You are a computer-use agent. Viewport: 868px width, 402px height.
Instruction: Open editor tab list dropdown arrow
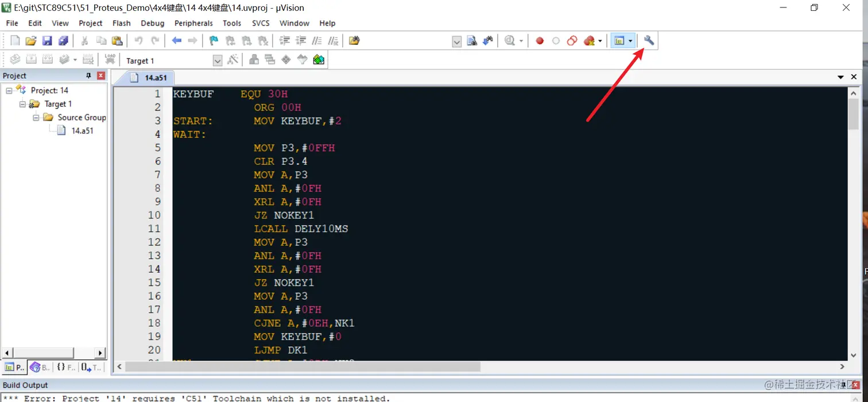[840, 77]
